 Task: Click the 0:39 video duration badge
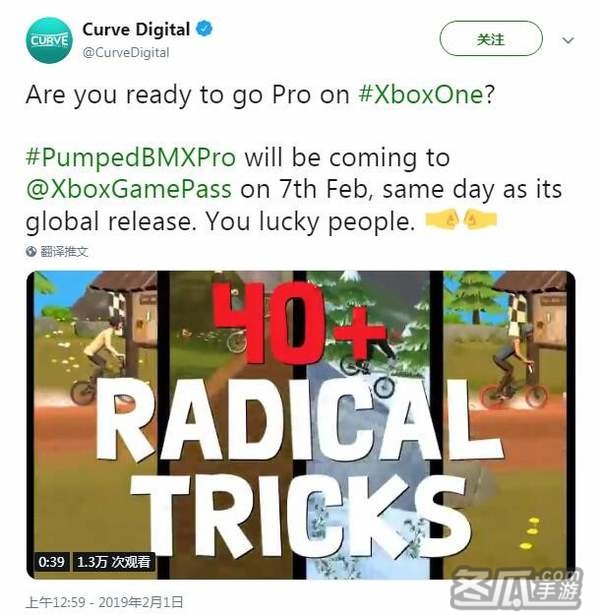click(51, 562)
